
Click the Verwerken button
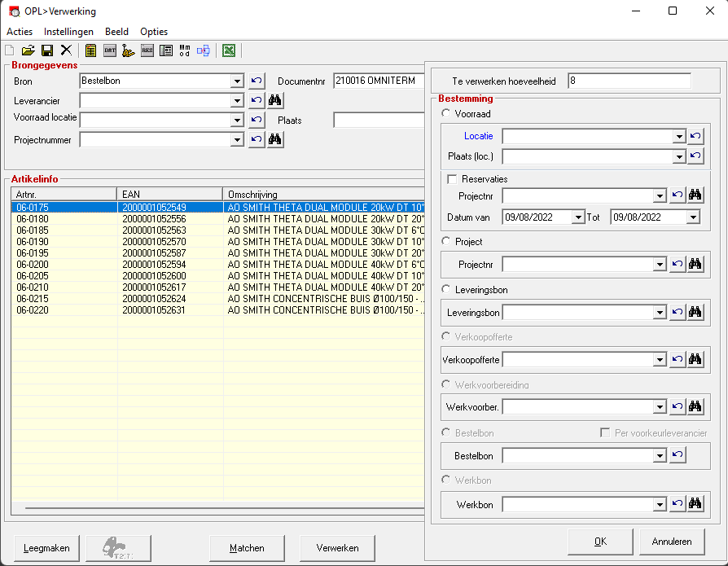(x=338, y=548)
